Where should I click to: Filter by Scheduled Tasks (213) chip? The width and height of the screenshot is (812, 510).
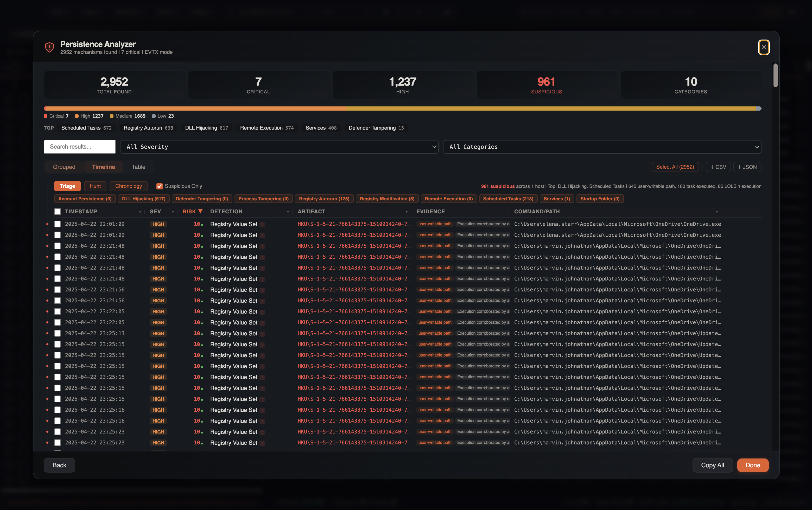508,199
